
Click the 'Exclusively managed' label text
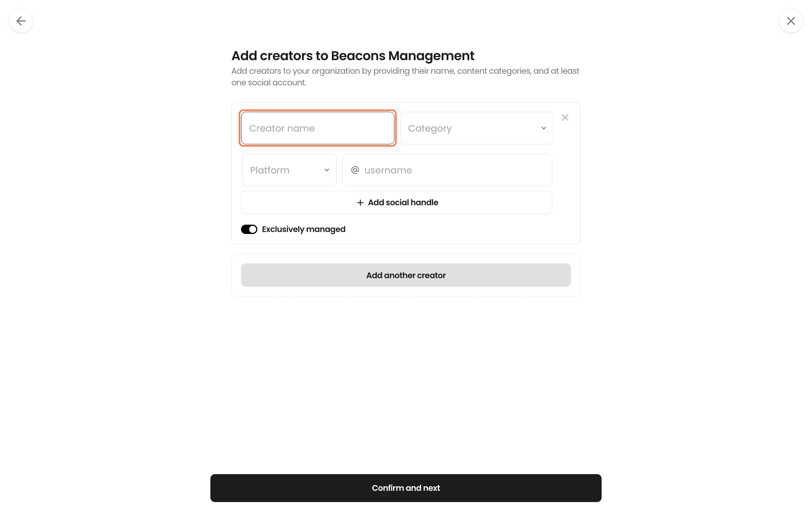point(304,229)
